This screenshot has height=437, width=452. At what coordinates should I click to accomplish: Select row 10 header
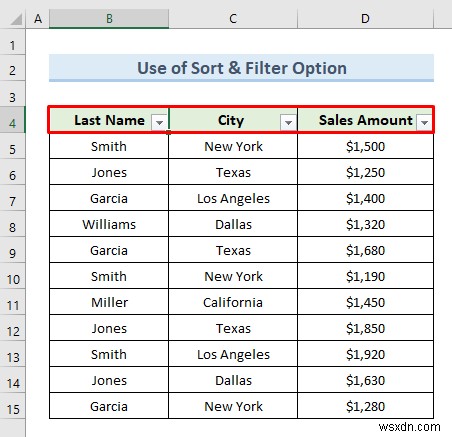[x=12, y=279]
